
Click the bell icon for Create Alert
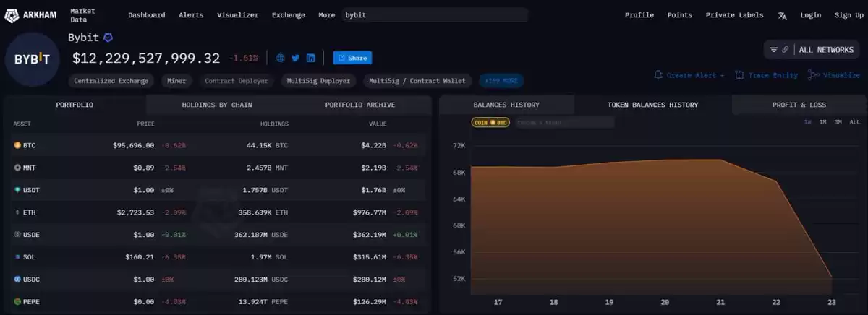[658, 75]
